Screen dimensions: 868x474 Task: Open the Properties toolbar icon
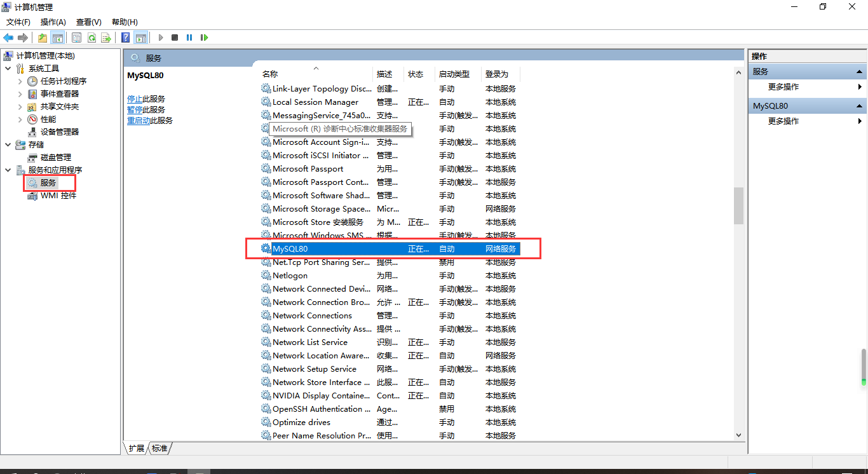click(76, 37)
